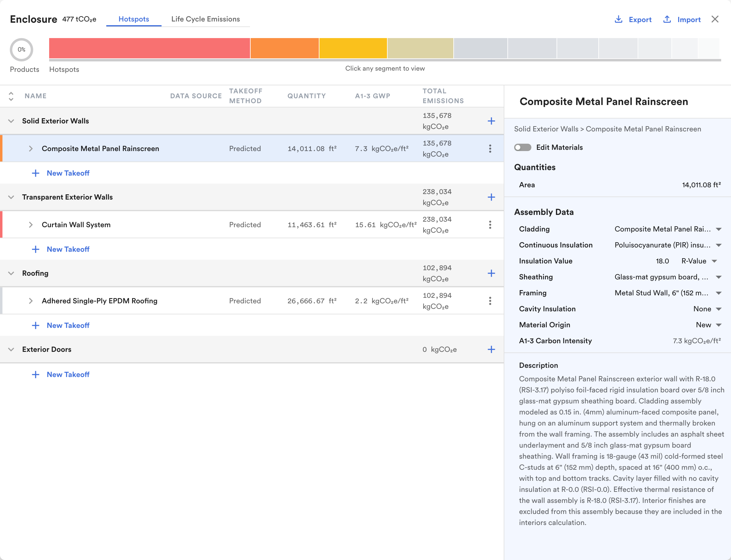Click New Takeoff under Roofing
The width and height of the screenshot is (731, 560).
[x=61, y=325]
